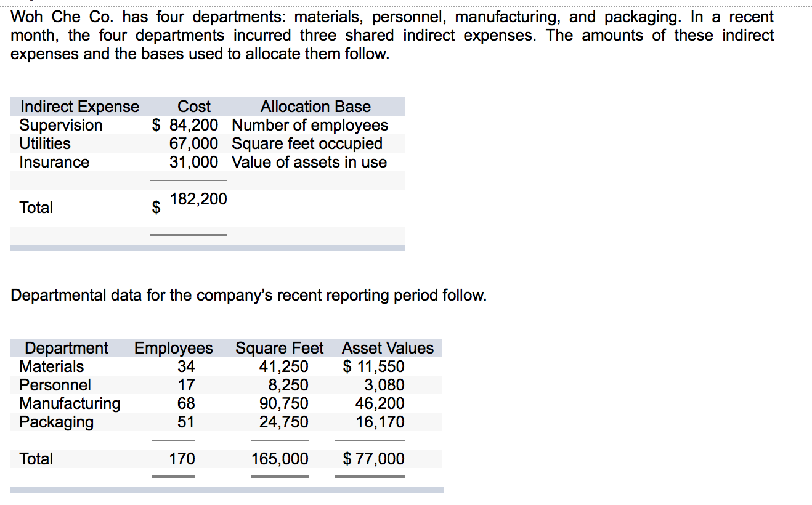The width and height of the screenshot is (812, 505).
Task: Select Materials asset value $ 11,550
Action: coord(374,366)
